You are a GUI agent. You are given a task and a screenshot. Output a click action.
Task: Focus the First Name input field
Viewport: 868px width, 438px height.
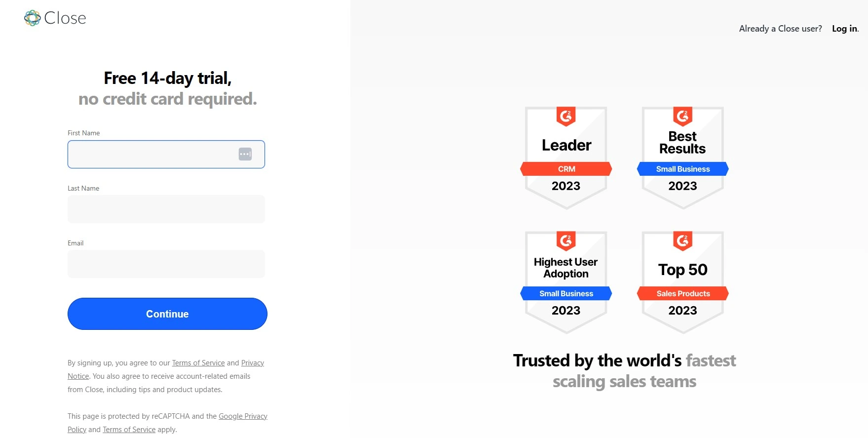pyautogui.click(x=166, y=154)
